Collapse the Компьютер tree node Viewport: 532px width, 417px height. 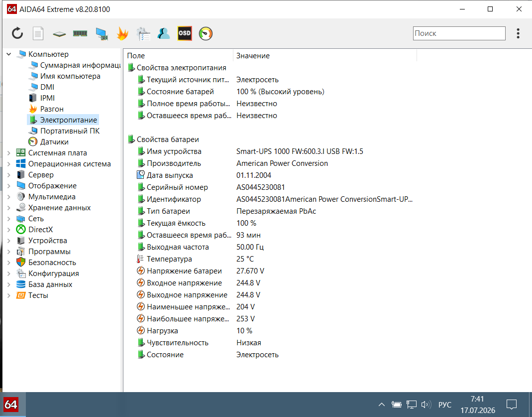point(9,54)
